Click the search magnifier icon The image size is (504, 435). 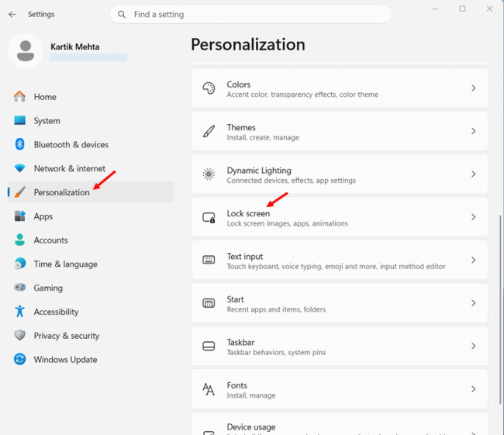point(122,15)
